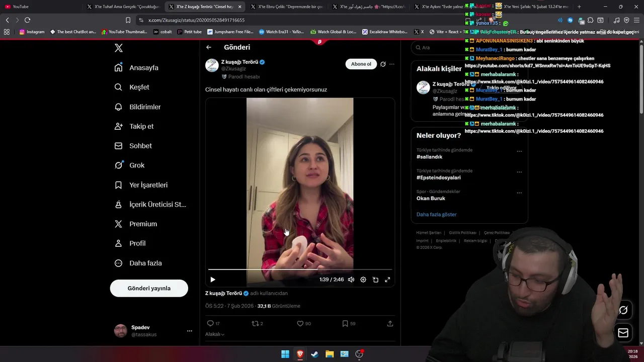Open options for the #Epsteindosyalari trend

(x=519, y=172)
